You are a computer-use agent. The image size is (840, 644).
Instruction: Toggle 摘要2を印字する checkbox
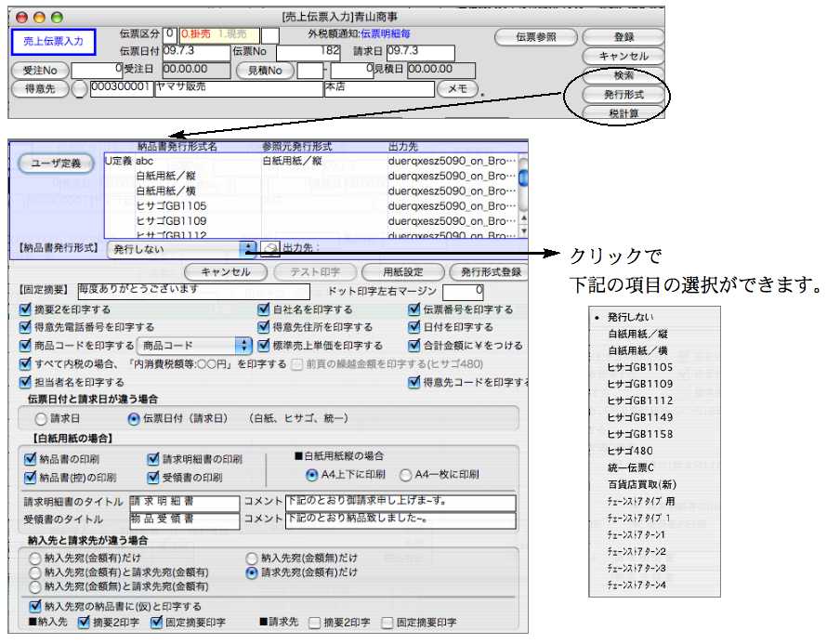point(25,309)
